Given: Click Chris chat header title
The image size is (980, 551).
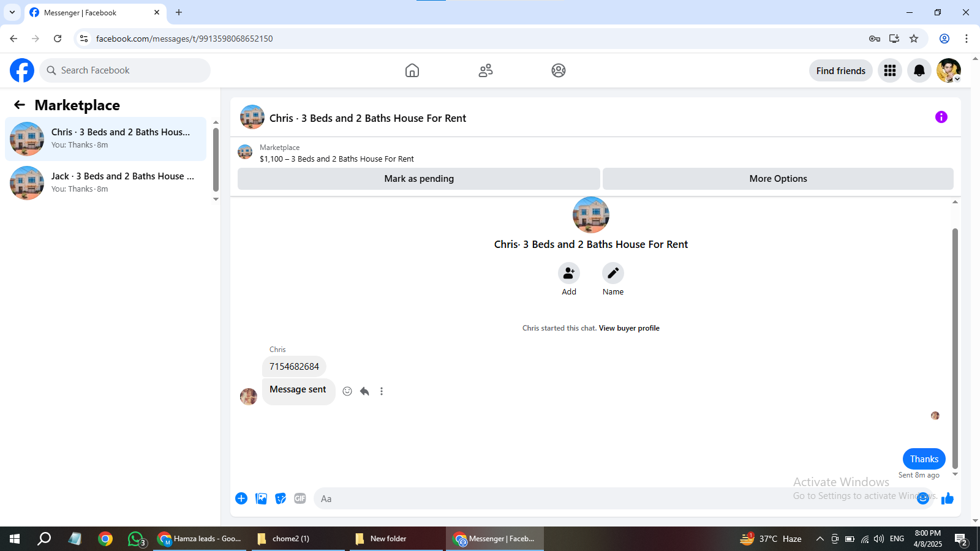Looking at the screenshot, I should coord(367,118).
